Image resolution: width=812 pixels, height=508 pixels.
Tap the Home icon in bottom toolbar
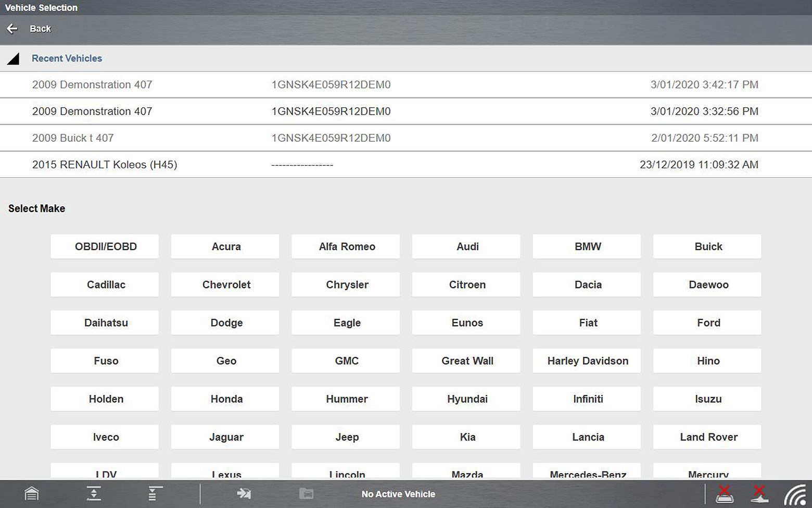[x=32, y=493]
